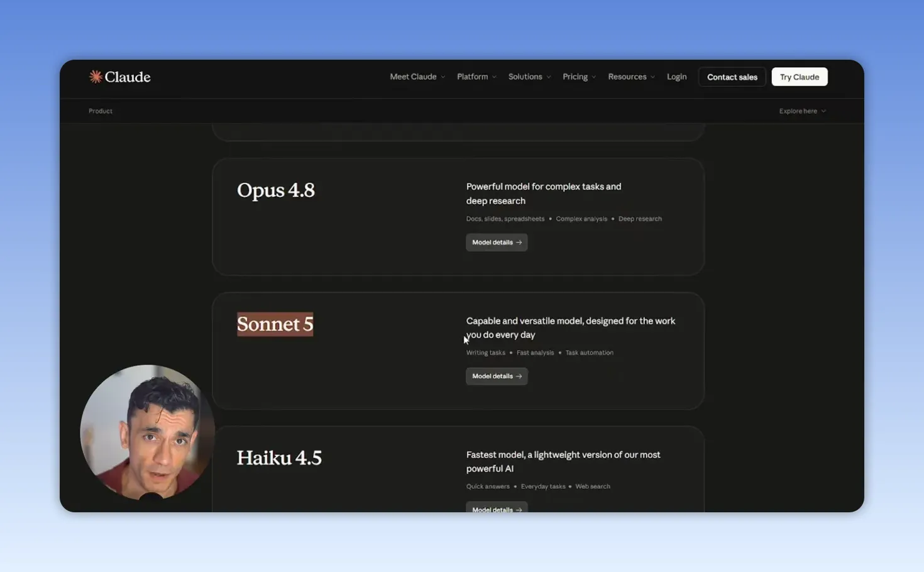Click the 'Powerful model for complex tasks' description
The height and width of the screenshot is (572, 924).
(544, 194)
